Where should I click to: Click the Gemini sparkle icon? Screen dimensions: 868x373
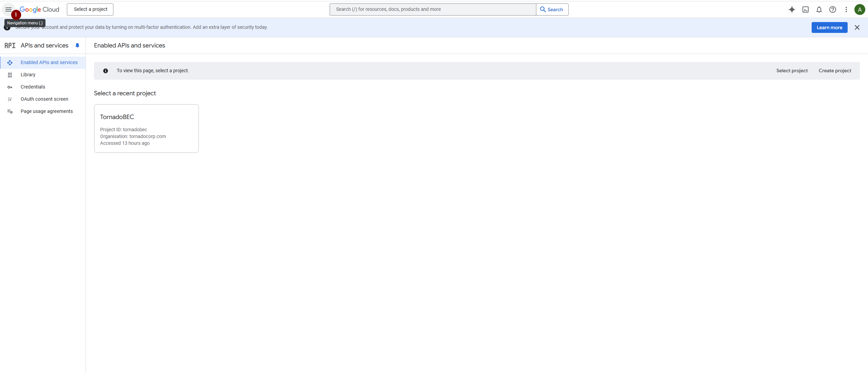[792, 9]
